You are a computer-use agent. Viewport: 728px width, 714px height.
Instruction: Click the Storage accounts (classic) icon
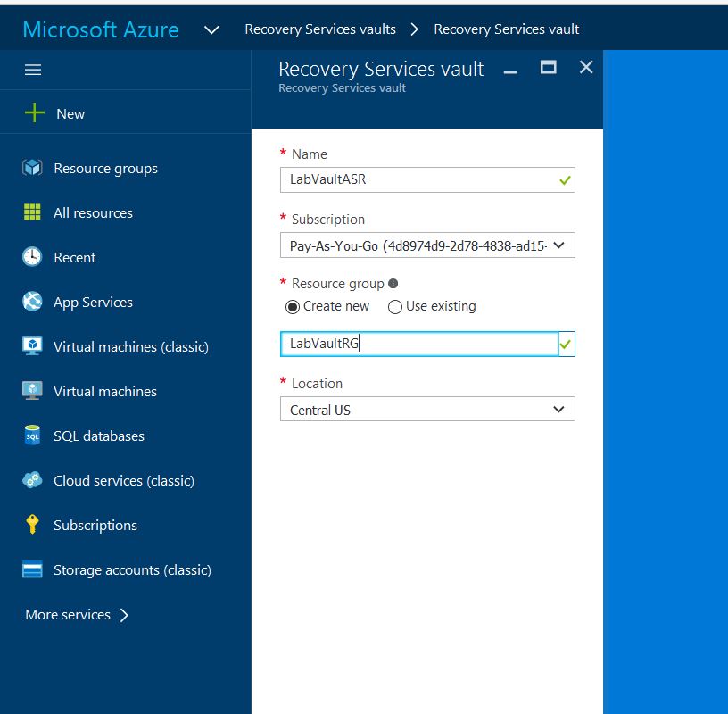(x=32, y=569)
